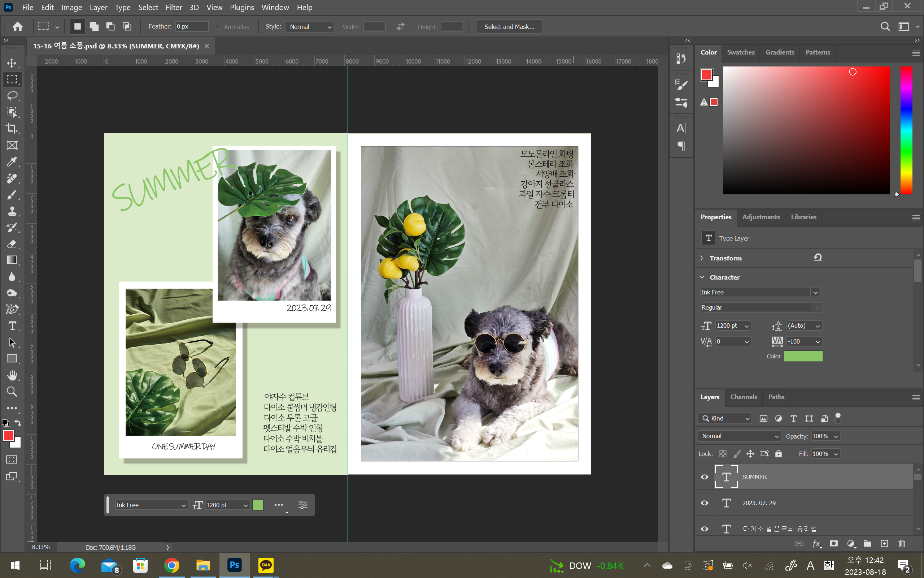Toggle lock all

pos(779,454)
